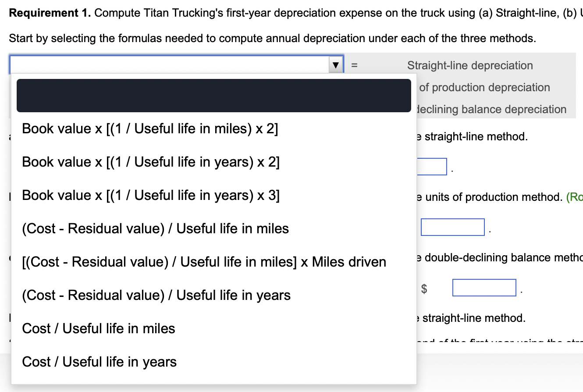Click the double-declining balance answer box beside dollar sign
The width and height of the screenshot is (583, 392).
484,288
